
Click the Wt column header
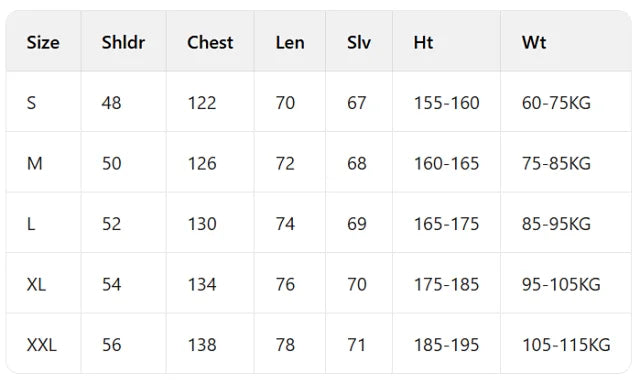(534, 42)
